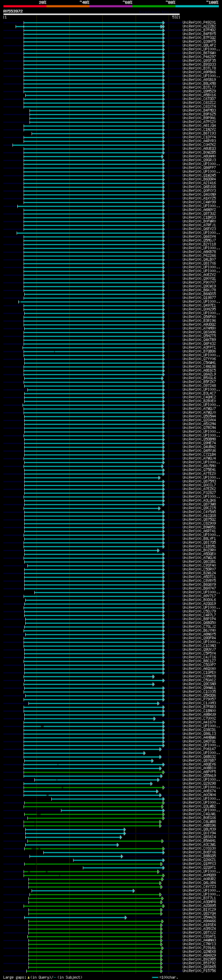222x980 pixels.
Task: Open hit UniRef100_Q8L4F2
Action: coord(199,45)
